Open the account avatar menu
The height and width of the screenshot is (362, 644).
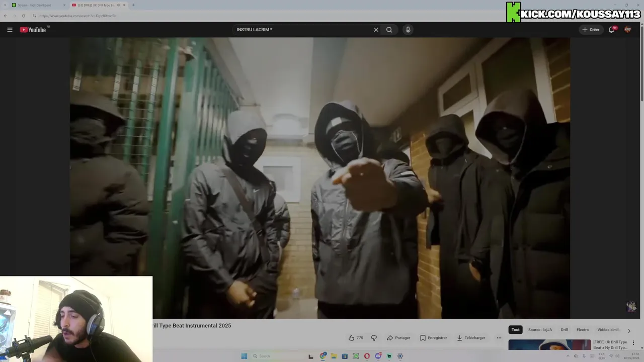click(627, 30)
